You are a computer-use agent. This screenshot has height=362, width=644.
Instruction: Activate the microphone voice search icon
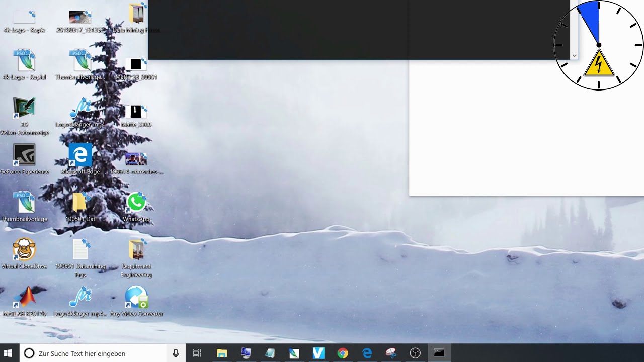(x=176, y=353)
